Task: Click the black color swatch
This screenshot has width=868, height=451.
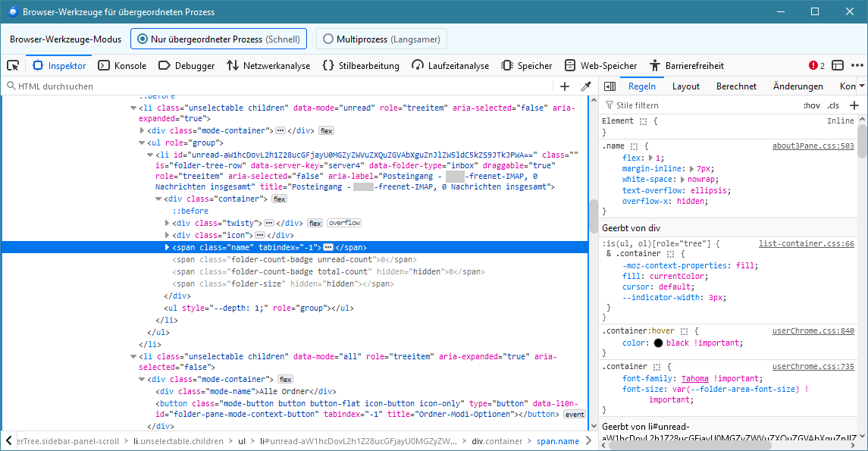Action: pyautogui.click(x=658, y=343)
